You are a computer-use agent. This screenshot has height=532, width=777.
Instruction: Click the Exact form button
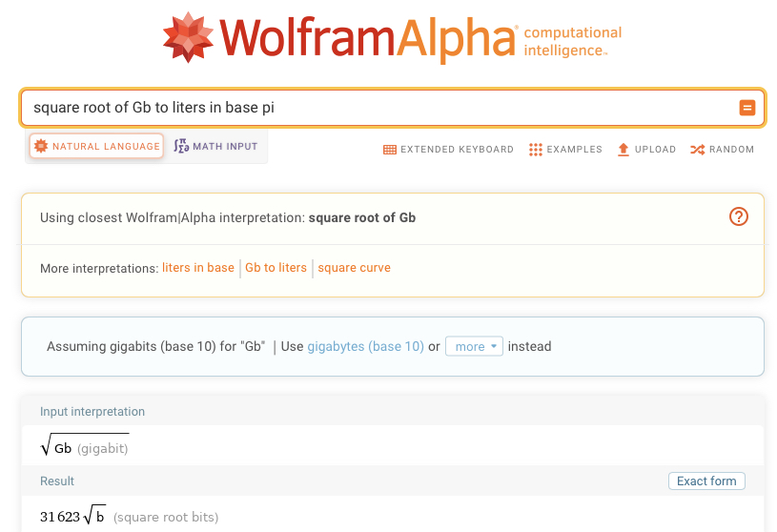point(706,481)
